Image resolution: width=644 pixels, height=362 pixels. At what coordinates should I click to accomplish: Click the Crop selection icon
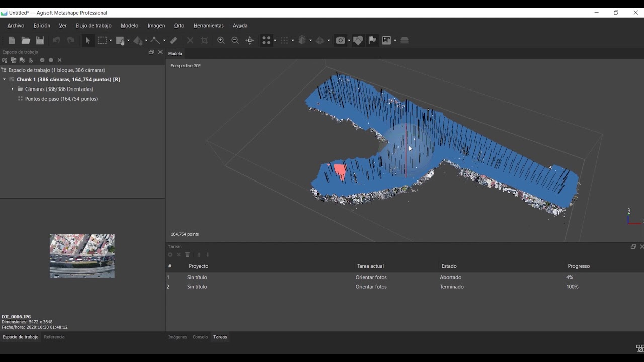(205, 40)
